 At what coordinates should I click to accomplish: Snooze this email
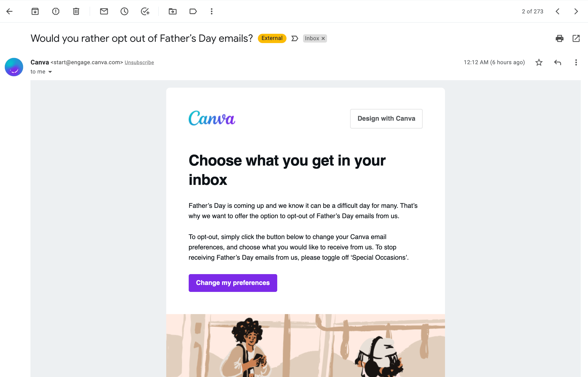tap(124, 11)
